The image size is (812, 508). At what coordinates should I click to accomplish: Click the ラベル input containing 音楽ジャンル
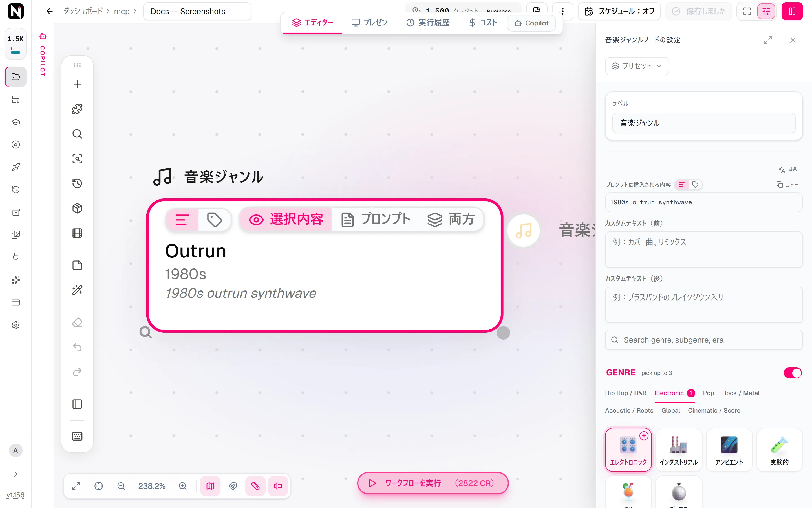704,123
